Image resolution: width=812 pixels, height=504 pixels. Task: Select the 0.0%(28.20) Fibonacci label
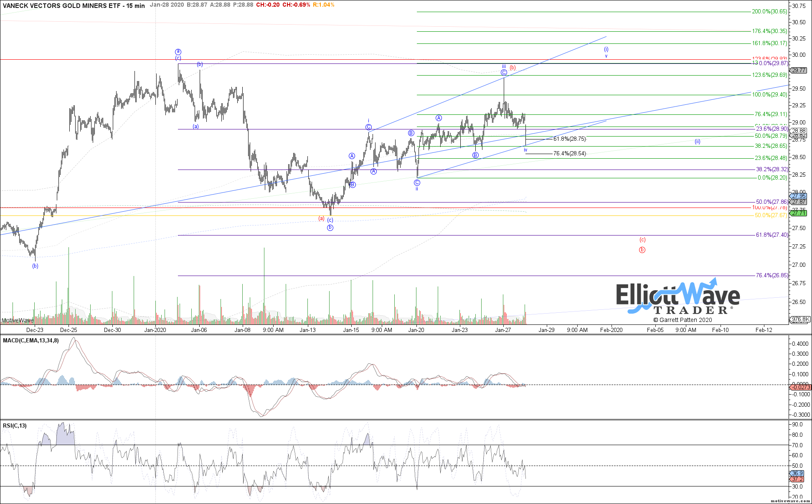click(772, 178)
